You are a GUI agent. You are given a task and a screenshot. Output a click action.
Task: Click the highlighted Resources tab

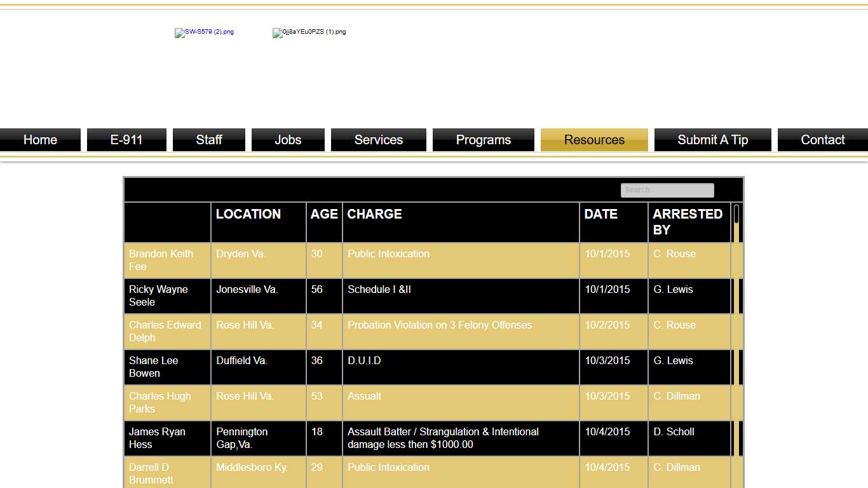point(594,140)
